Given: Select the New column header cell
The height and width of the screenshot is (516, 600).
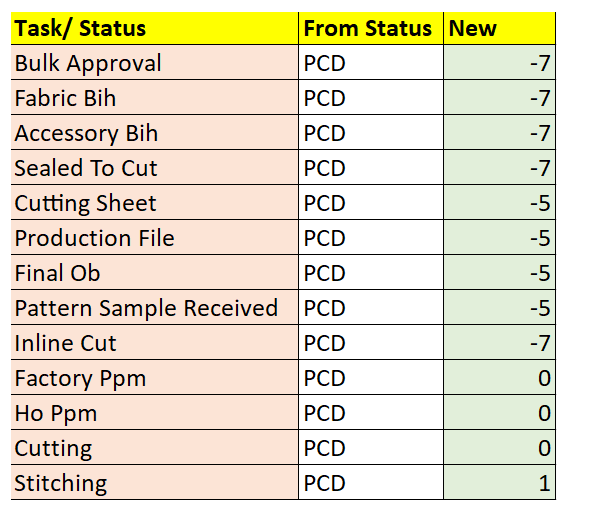Looking at the screenshot, I should click(499, 28).
